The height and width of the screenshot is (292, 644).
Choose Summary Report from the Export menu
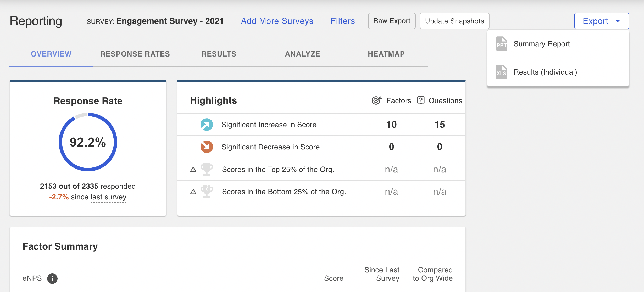(558, 44)
